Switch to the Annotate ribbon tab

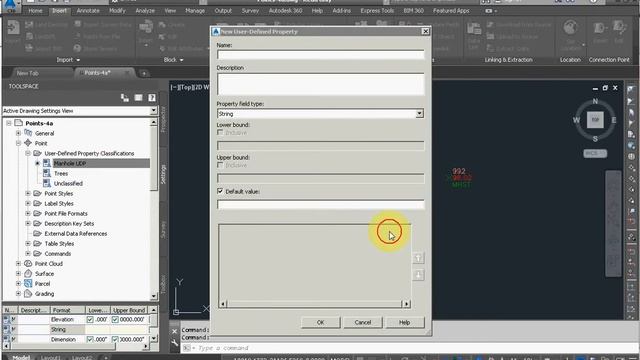(88, 11)
